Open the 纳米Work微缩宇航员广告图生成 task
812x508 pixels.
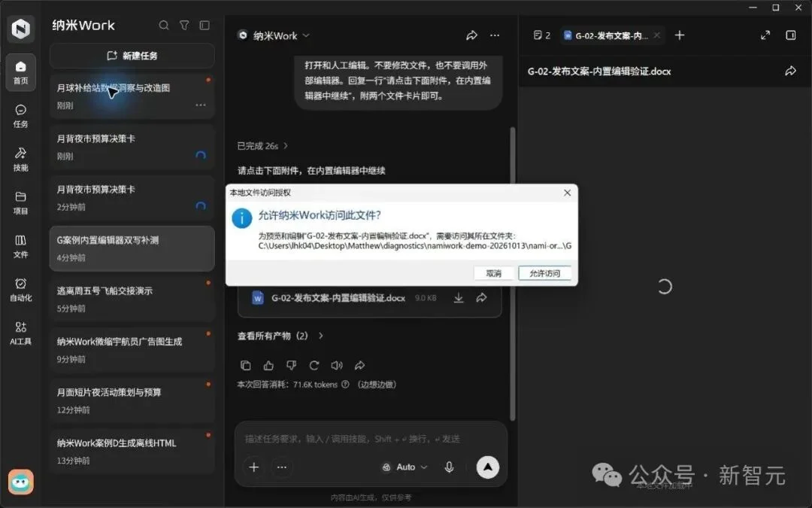(x=132, y=350)
